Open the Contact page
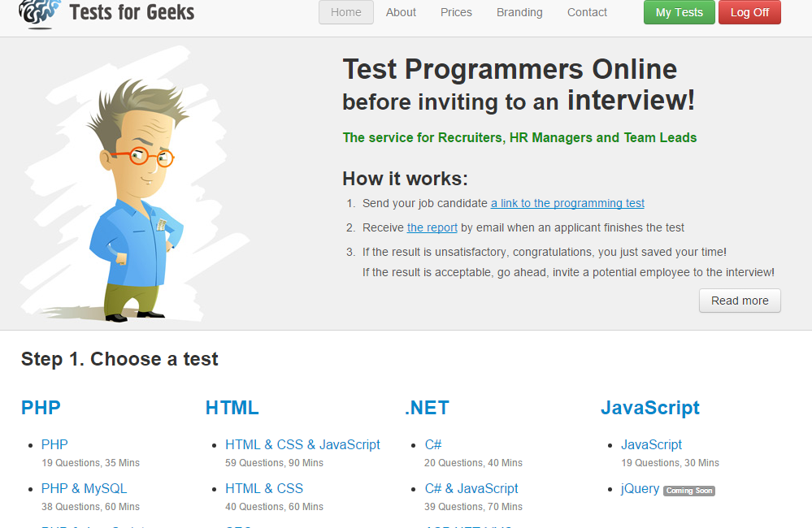812x528 pixels. coord(587,12)
